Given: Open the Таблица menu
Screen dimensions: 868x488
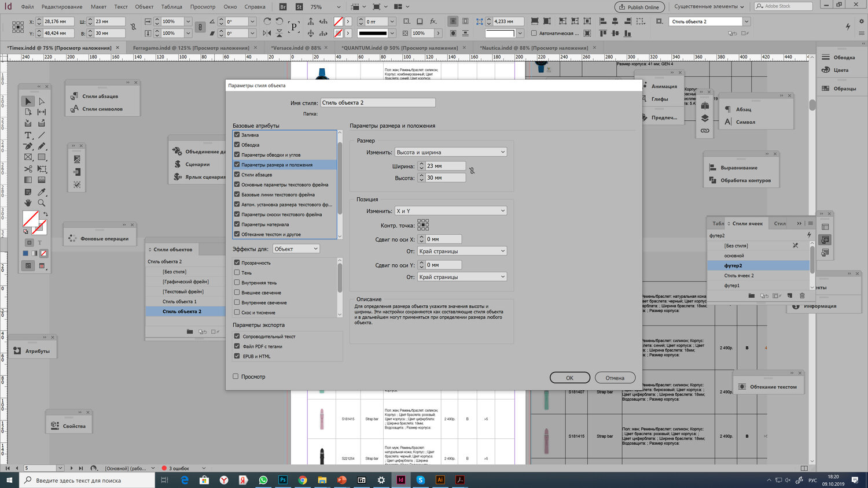Looking at the screenshot, I should (x=171, y=7).
